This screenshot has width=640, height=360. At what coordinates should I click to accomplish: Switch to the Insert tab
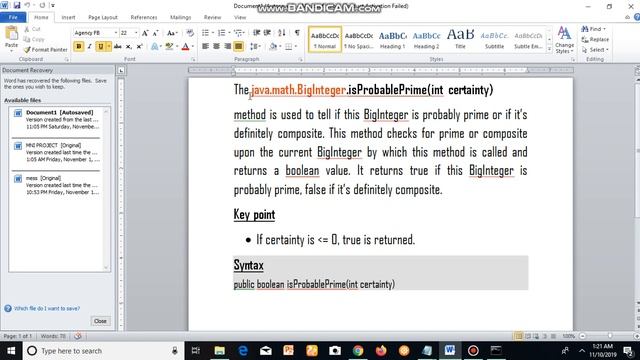point(68,18)
